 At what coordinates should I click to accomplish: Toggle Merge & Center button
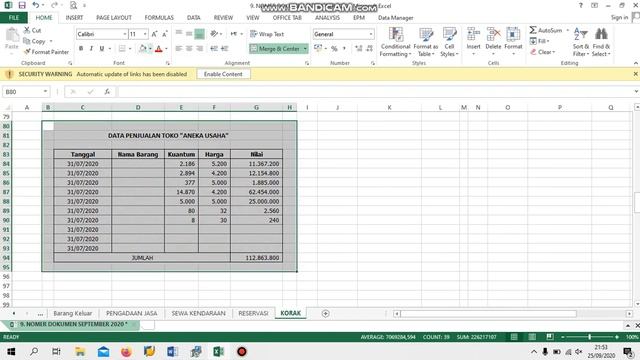pos(276,49)
